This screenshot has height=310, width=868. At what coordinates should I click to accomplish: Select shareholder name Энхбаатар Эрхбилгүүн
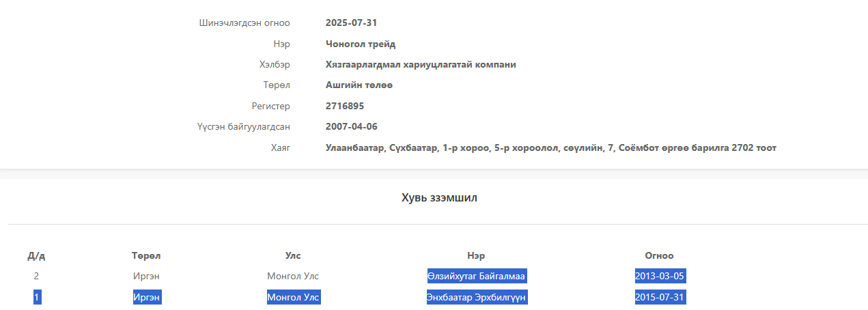(477, 298)
